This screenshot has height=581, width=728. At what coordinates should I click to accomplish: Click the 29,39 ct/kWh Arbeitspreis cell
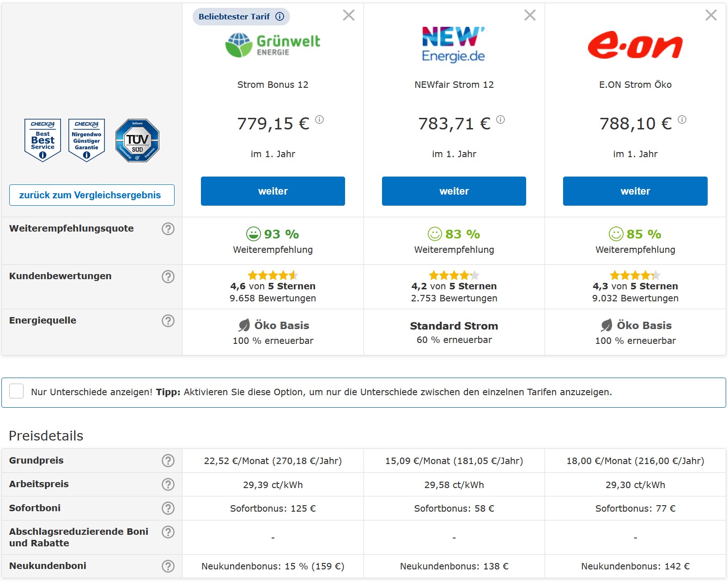pyautogui.click(x=273, y=485)
